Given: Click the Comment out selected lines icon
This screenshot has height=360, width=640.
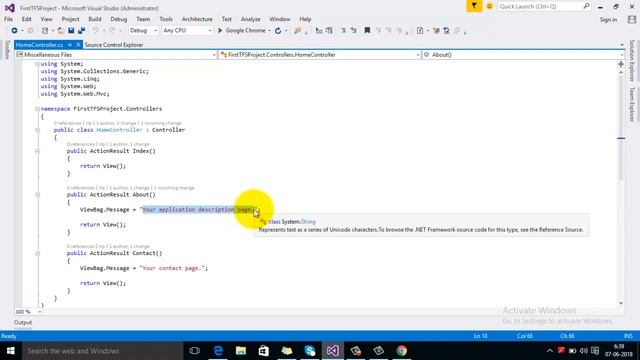Looking at the screenshot, I should (x=343, y=31).
